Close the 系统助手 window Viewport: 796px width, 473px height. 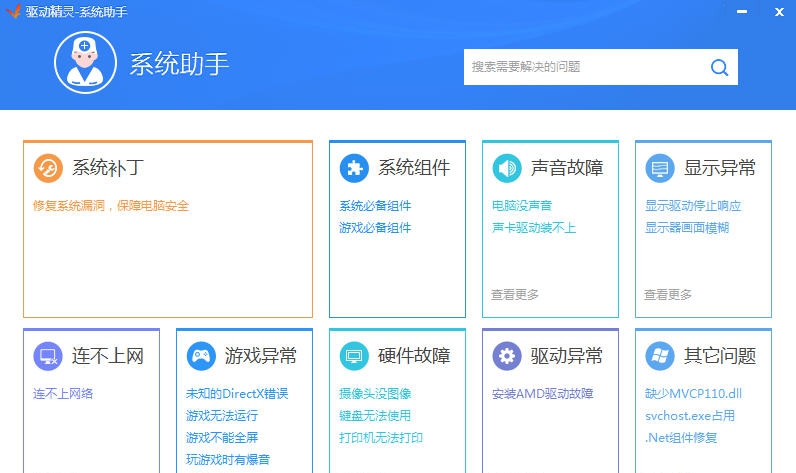[x=779, y=11]
